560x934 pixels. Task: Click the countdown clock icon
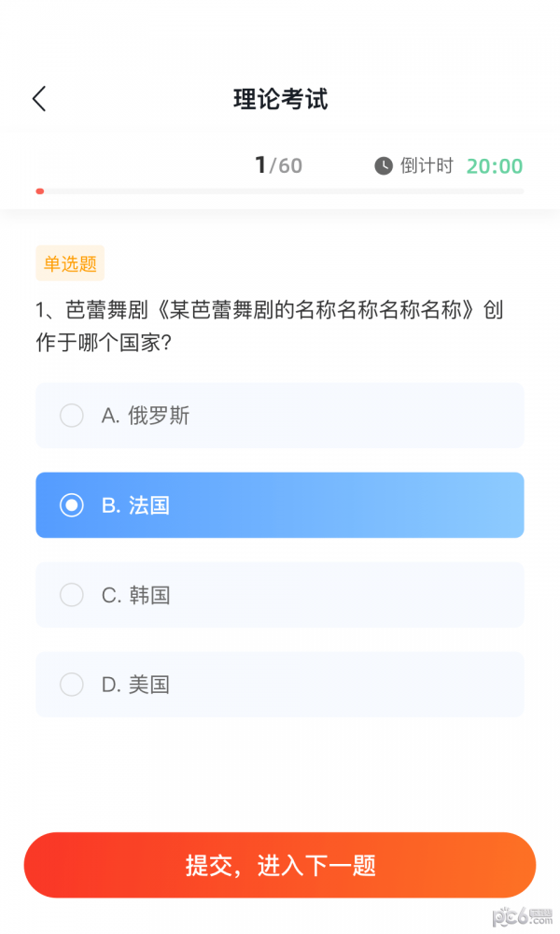point(384,166)
